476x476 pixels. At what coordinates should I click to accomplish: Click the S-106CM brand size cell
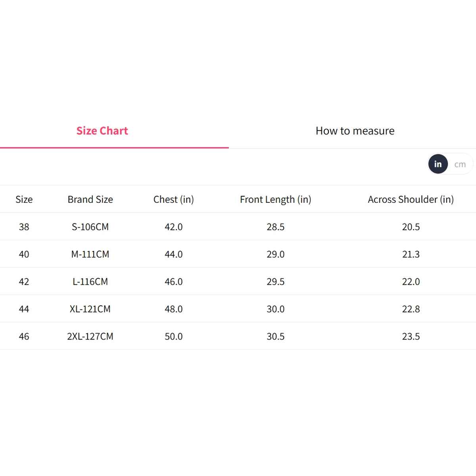90,227
